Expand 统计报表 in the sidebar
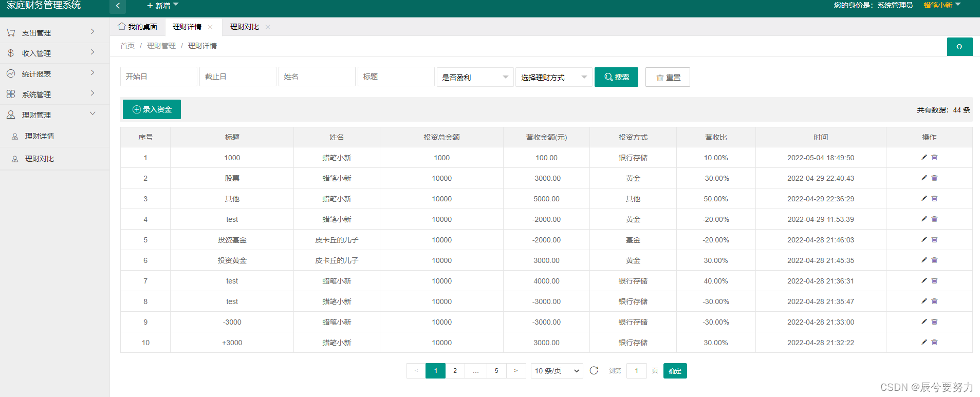Viewport: 980px width, 397px height. [x=54, y=73]
